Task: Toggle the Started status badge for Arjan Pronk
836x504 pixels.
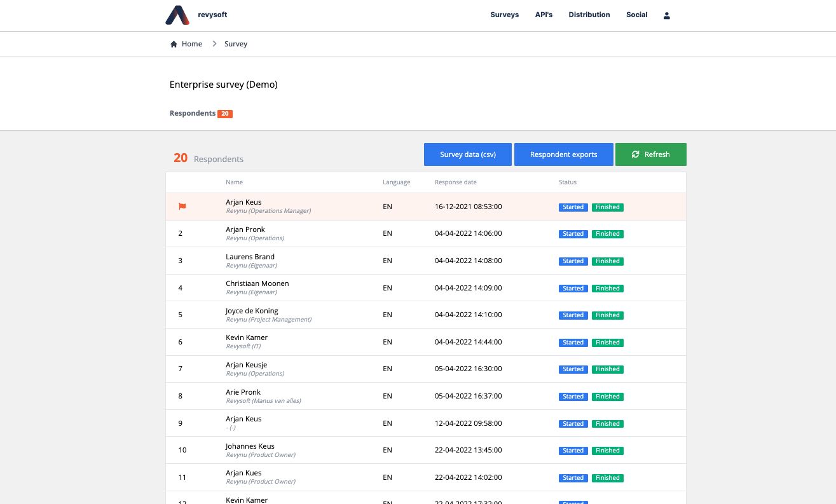Action: [573, 233]
